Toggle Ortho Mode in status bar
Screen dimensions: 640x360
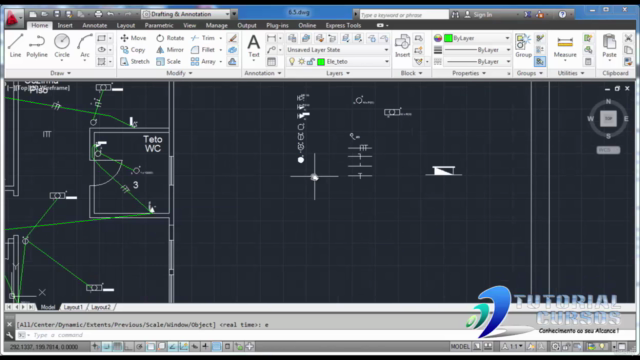(x=128, y=347)
